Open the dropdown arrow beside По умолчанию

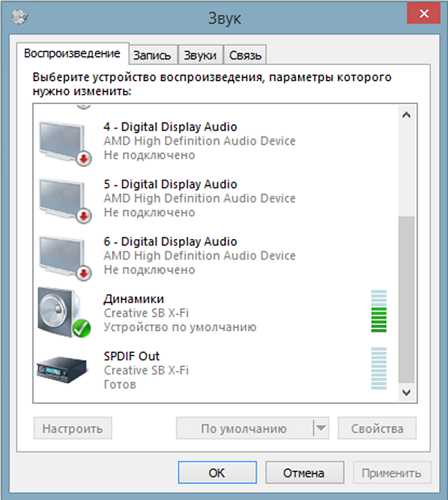(x=321, y=428)
